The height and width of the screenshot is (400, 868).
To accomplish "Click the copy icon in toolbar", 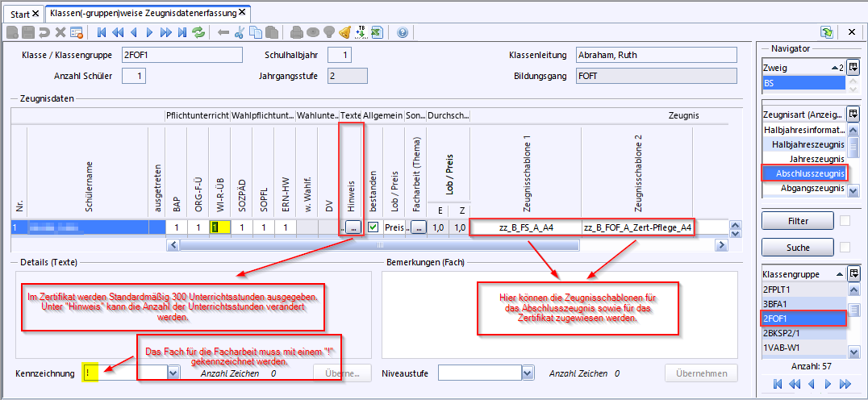I will click(256, 32).
